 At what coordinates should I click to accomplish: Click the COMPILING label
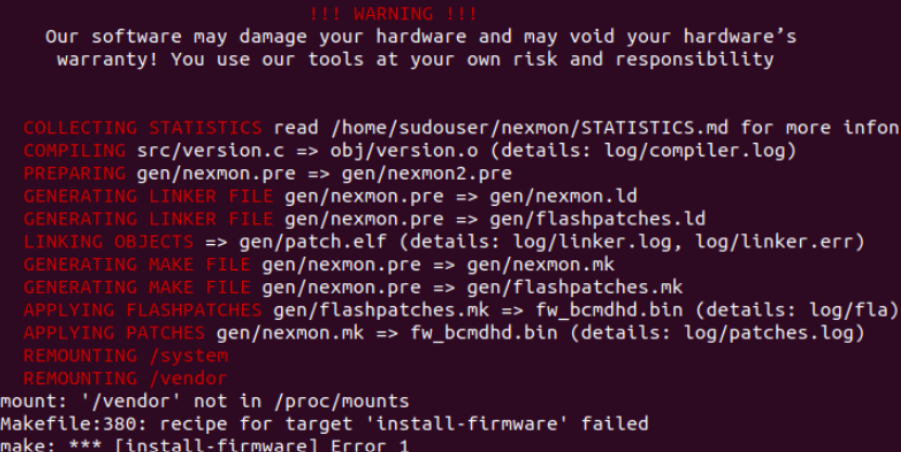(x=74, y=150)
